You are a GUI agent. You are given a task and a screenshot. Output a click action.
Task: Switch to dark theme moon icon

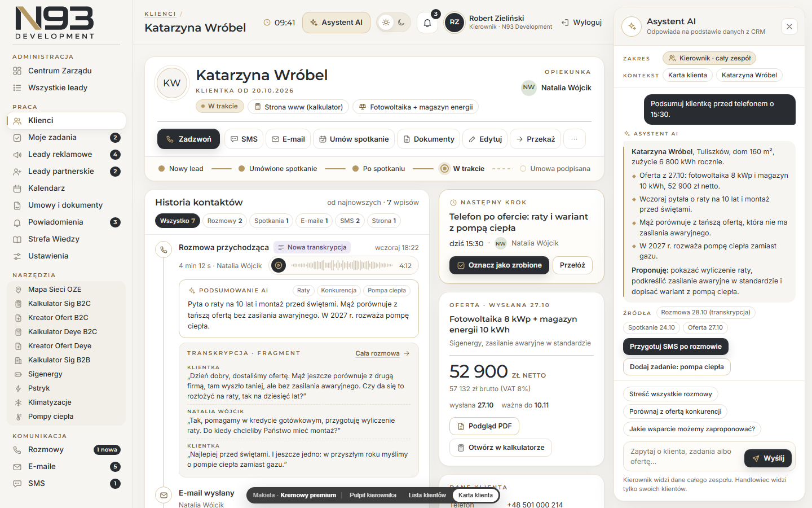point(401,23)
